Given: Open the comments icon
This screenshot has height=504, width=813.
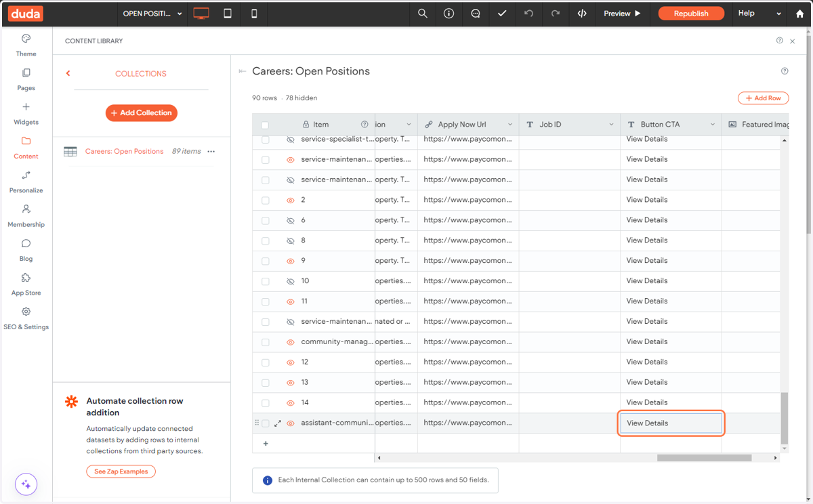Looking at the screenshot, I should pos(476,14).
